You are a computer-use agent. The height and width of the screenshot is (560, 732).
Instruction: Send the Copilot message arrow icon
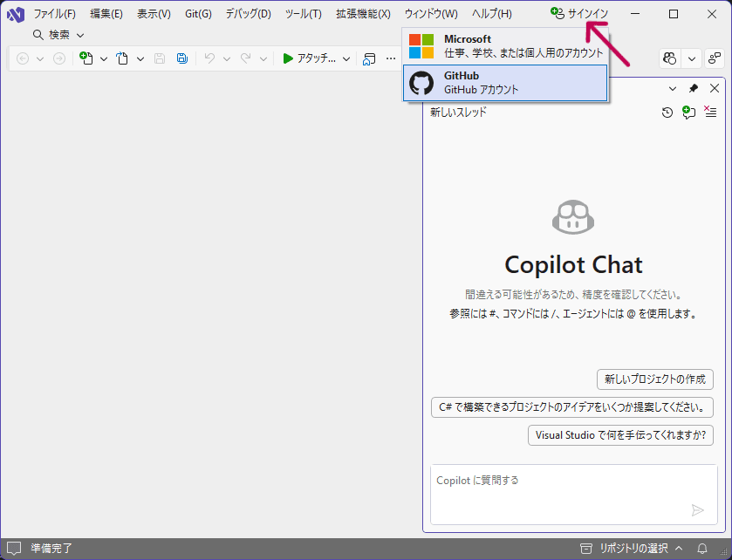pos(697,510)
